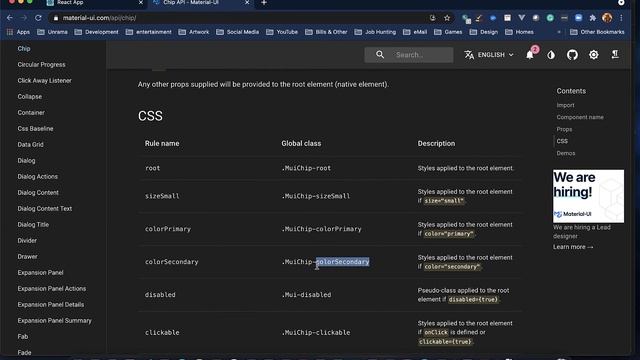Open Data Grid in the sidebar
Viewport: 640px width, 360px height.
[x=30, y=144]
